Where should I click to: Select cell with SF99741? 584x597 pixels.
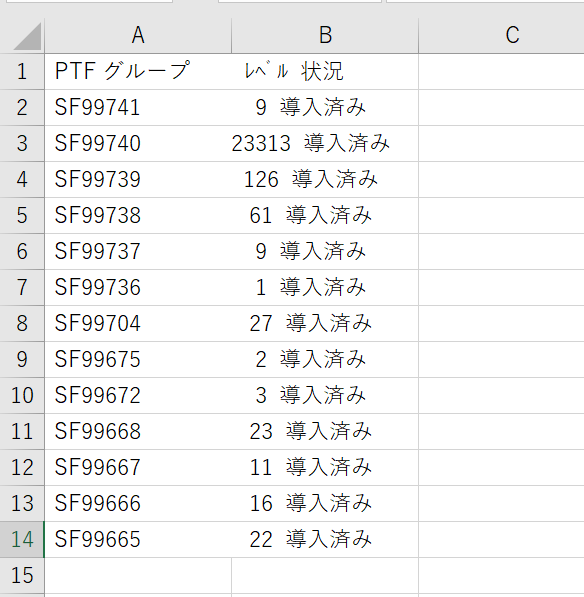click(138, 107)
